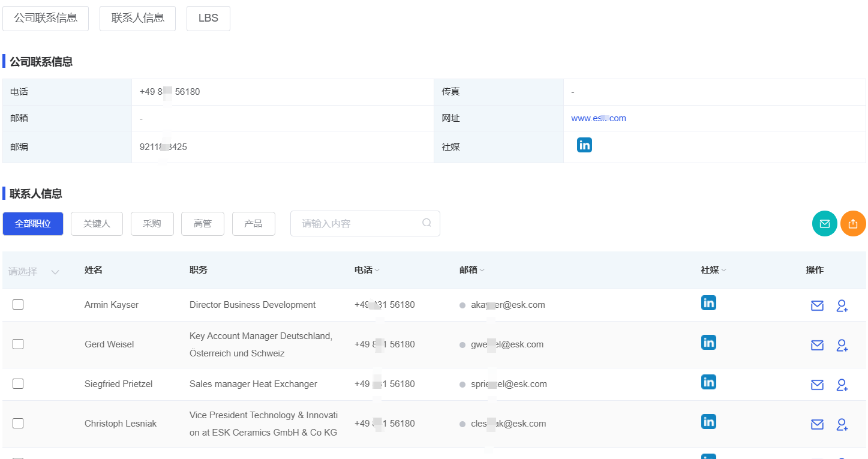
Task: Open Christoph Lesniak's LinkedIn icon
Action: (708, 422)
